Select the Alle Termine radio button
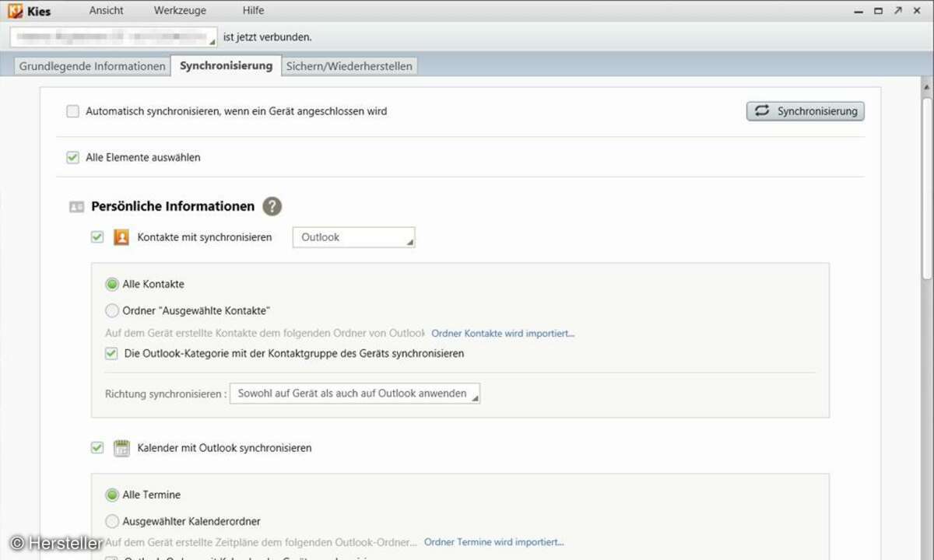 pos(112,495)
